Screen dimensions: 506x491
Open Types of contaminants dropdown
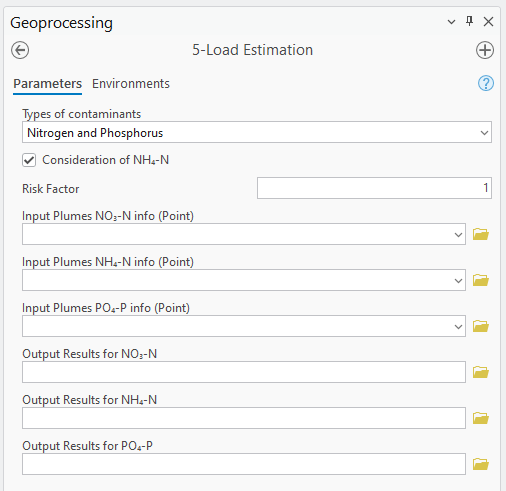pyautogui.click(x=257, y=132)
